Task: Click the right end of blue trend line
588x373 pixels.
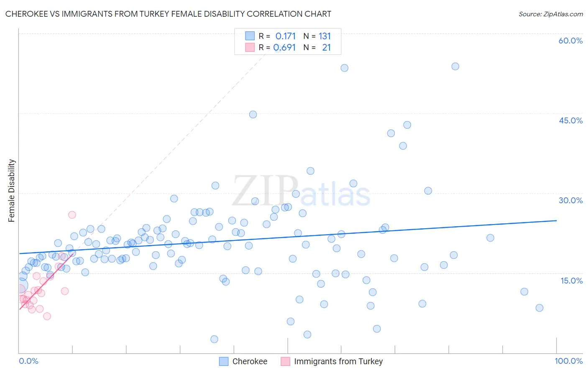Action: click(x=556, y=220)
